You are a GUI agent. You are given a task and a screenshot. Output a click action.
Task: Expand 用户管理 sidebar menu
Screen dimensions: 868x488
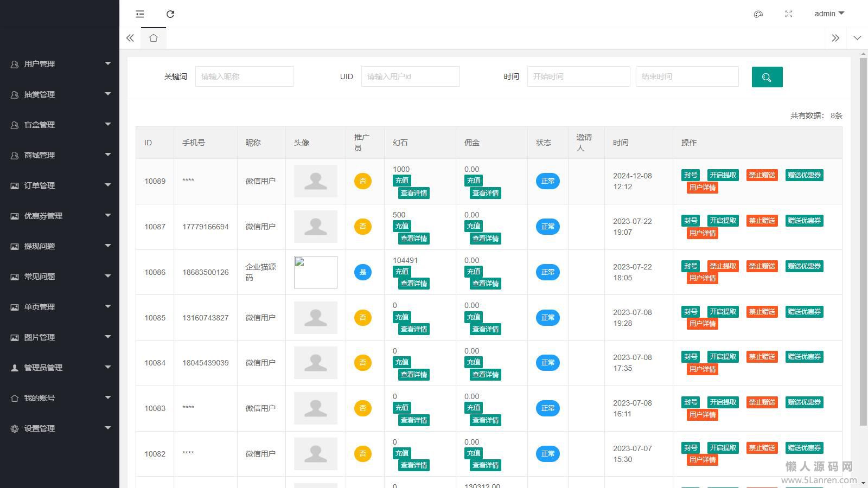point(60,64)
